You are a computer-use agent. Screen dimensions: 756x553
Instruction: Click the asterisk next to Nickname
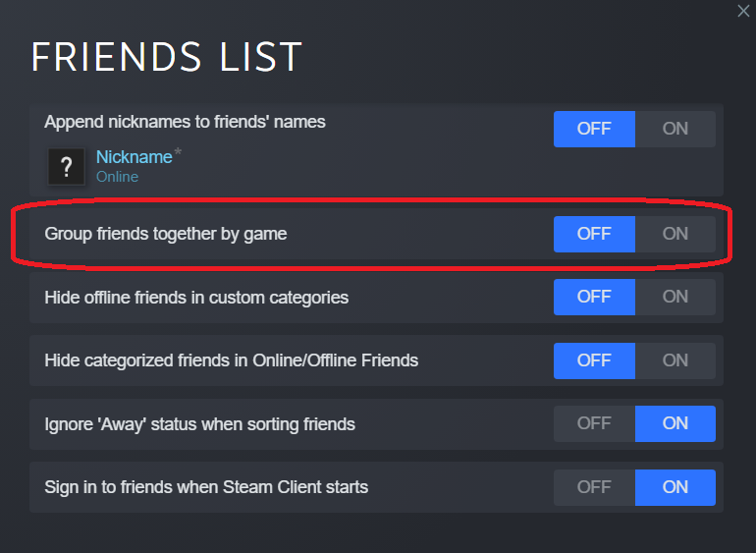pos(178,152)
